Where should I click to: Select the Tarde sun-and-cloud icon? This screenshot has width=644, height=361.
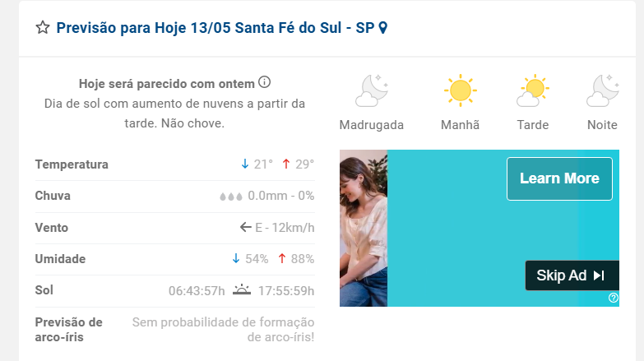click(533, 90)
